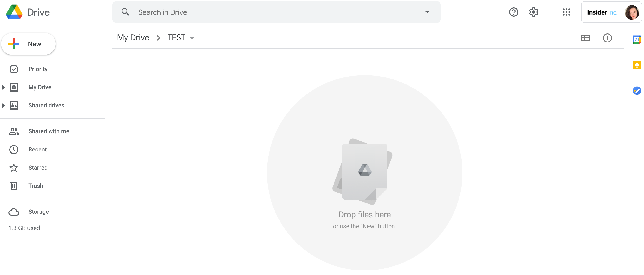Click the Recent sidebar icon
This screenshot has width=644, height=275.
click(x=14, y=149)
